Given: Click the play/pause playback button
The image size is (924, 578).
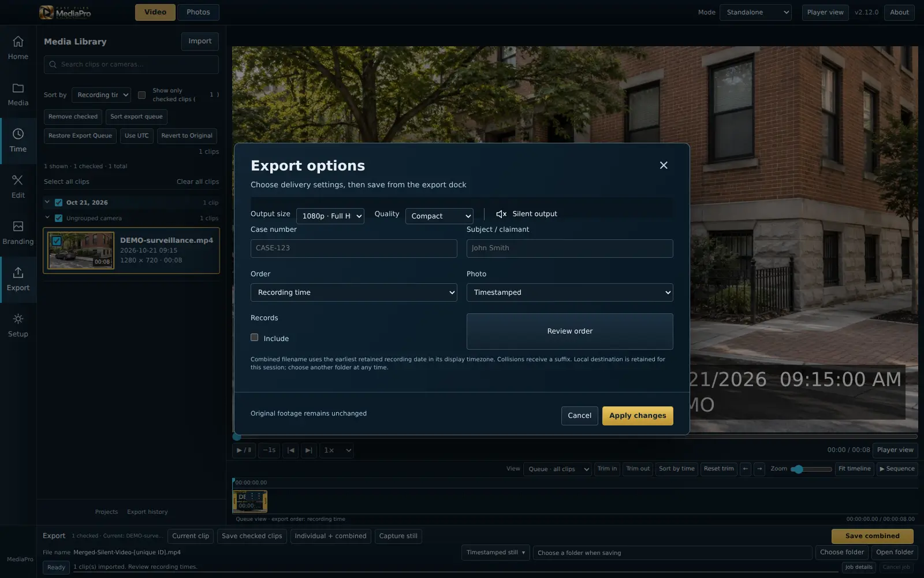Looking at the screenshot, I should tap(244, 450).
